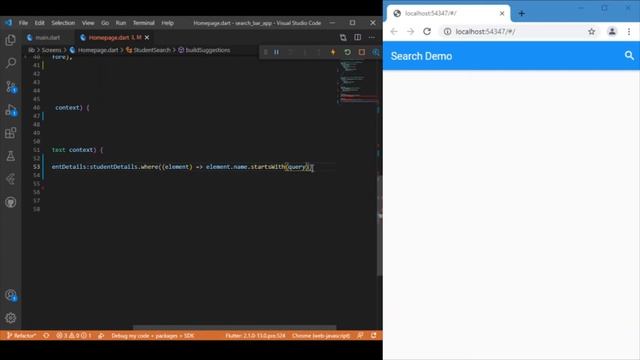This screenshot has height=360, width=640.
Task: Go back in Chrome
Action: point(394,31)
